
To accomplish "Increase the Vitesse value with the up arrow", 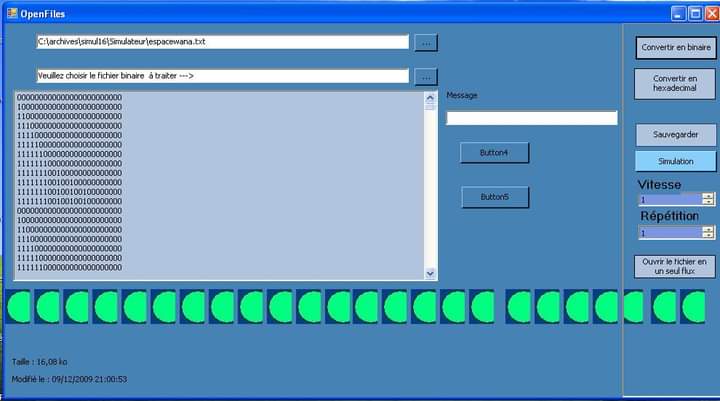I will coord(708,196).
